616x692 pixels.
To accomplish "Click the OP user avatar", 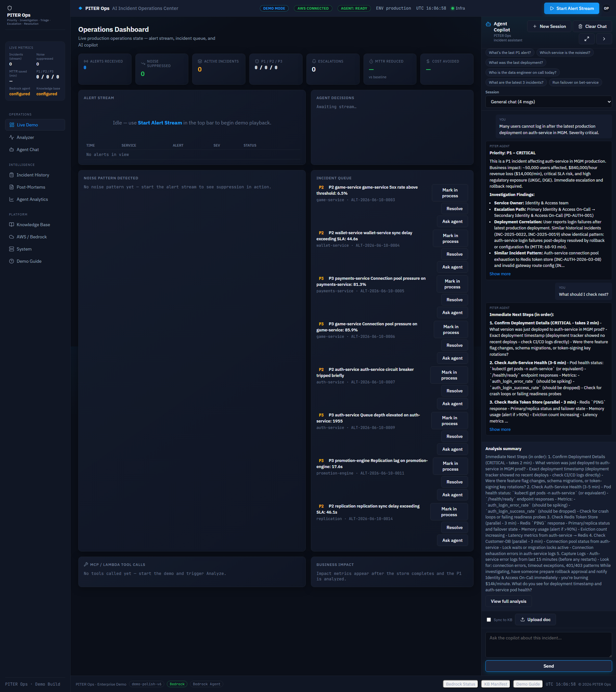I will click(606, 8).
